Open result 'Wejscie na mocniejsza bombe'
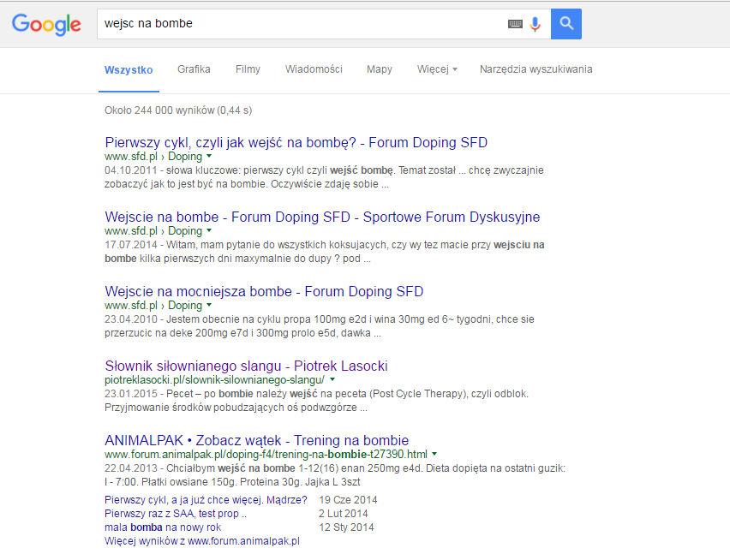The width and height of the screenshot is (730, 560). (264, 291)
